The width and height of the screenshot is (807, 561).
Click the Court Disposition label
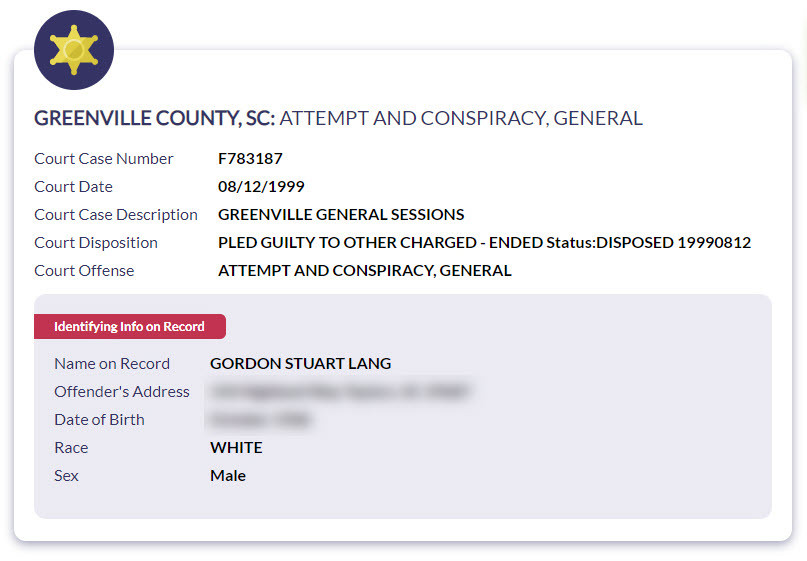tap(96, 242)
